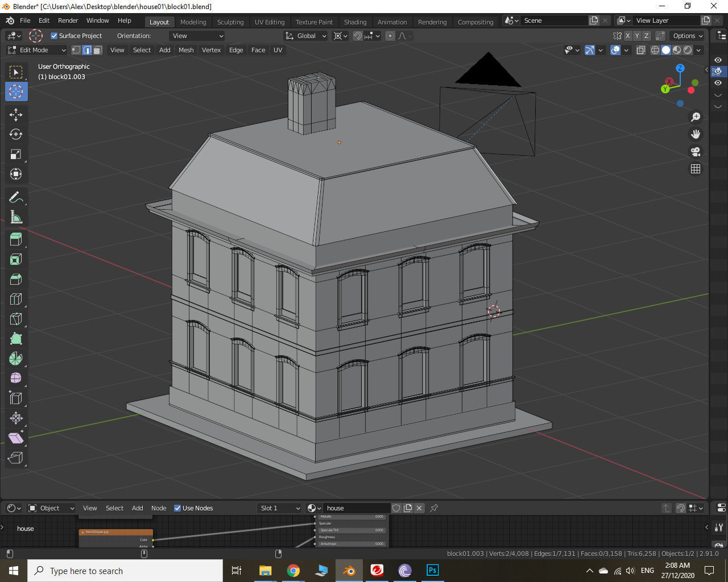The height and width of the screenshot is (582, 728).
Task: Expand the viewport shading options arrow
Action: coord(698,50)
